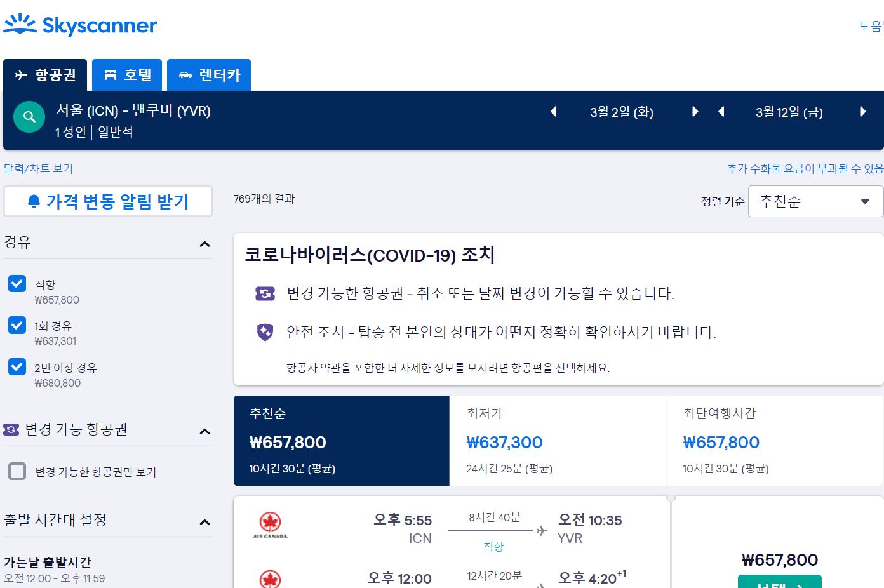Viewport: 884px width, 588px height.
Task: Open the 달력/차트 보기 link
Action: click(x=38, y=168)
